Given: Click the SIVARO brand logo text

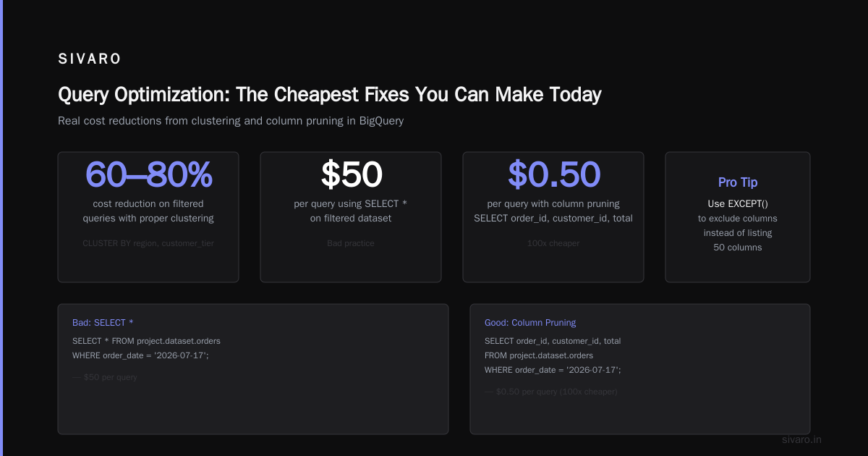Looking at the screenshot, I should [90, 59].
